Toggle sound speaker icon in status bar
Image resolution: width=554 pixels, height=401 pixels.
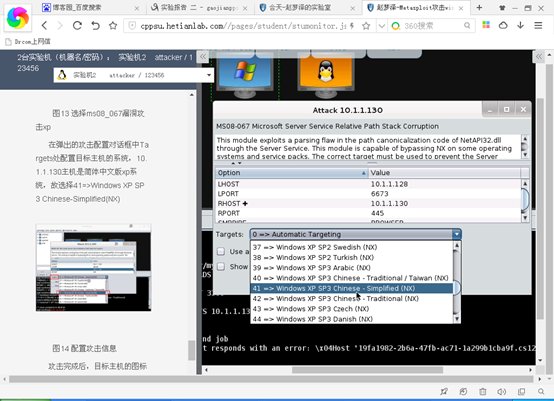click(502, 391)
